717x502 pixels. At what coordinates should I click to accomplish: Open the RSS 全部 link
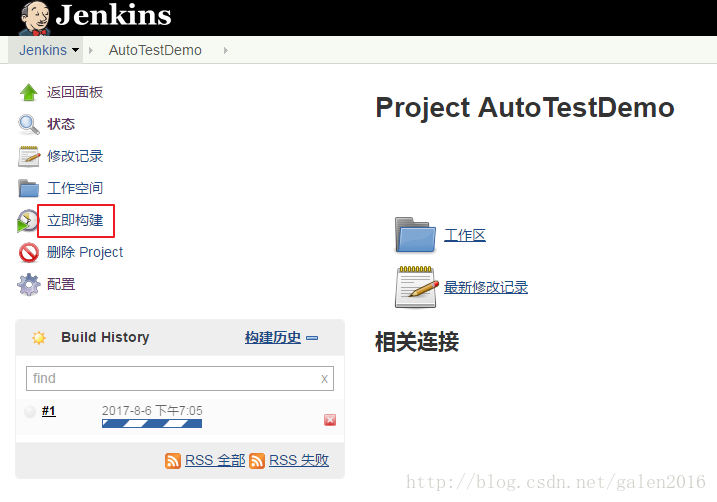point(215,460)
